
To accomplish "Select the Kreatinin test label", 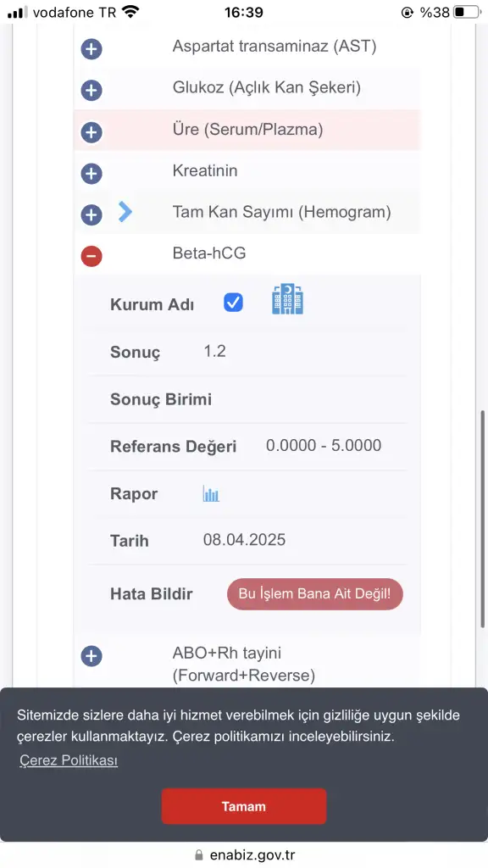I will (x=205, y=170).
